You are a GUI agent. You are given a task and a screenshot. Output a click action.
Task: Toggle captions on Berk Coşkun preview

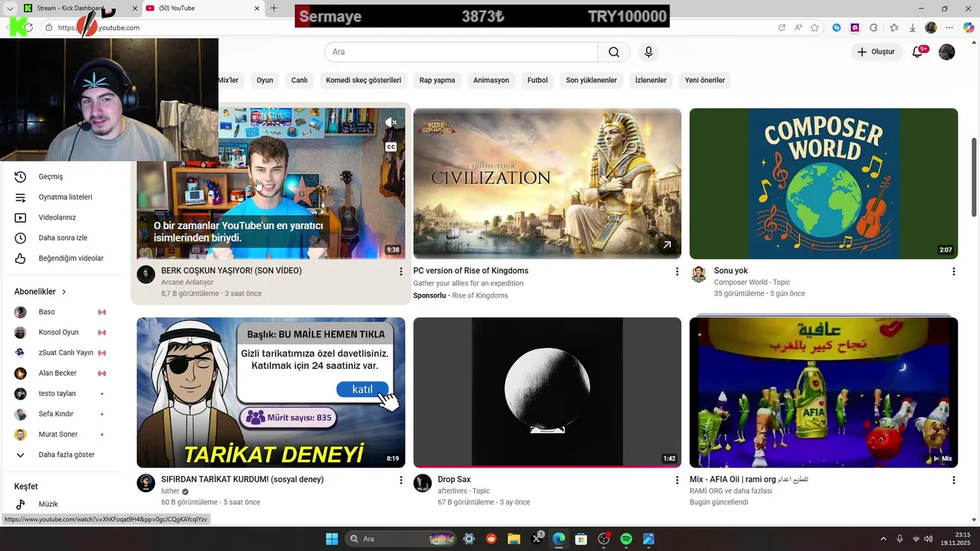[390, 147]
